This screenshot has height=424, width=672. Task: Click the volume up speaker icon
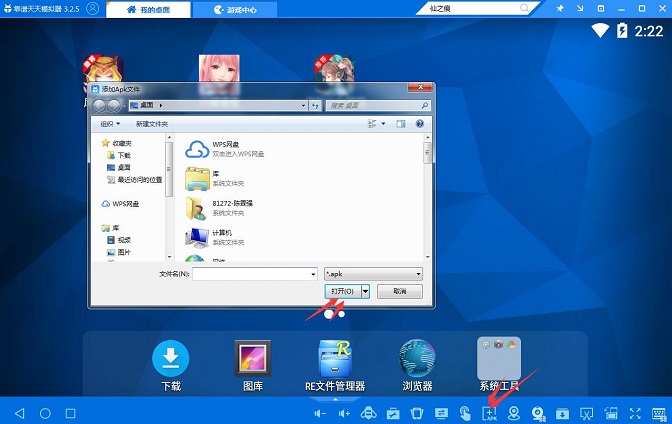pos(344,413)
